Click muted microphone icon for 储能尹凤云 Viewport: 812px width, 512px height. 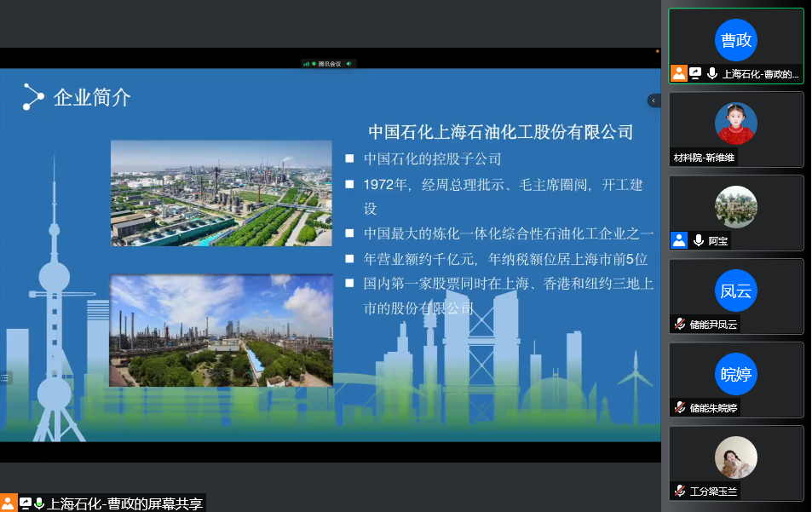679,324
